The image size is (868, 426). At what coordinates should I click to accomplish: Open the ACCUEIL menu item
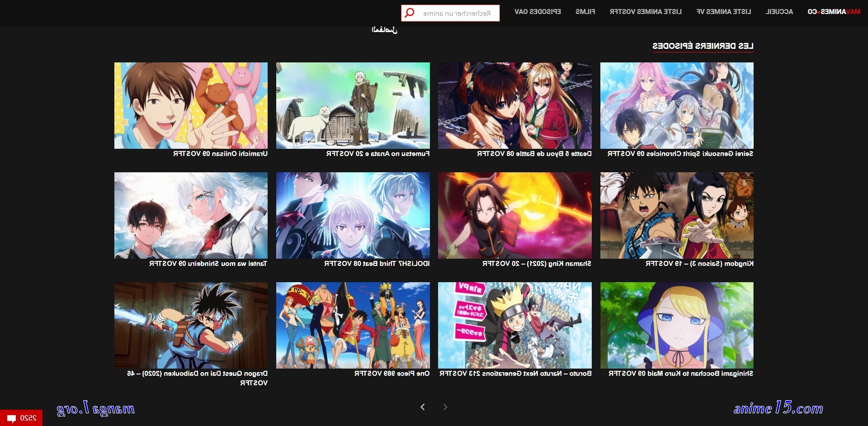point(779,12)
